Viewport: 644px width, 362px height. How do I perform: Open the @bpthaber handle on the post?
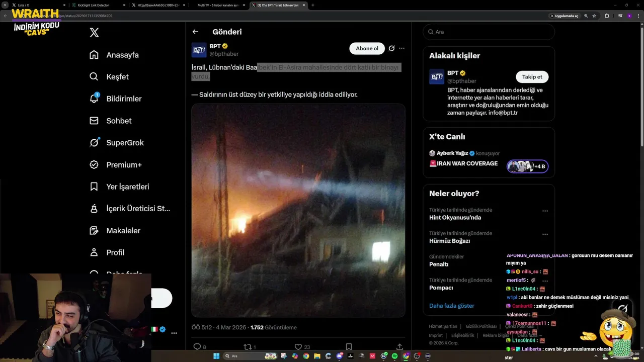tap(224, 54)
